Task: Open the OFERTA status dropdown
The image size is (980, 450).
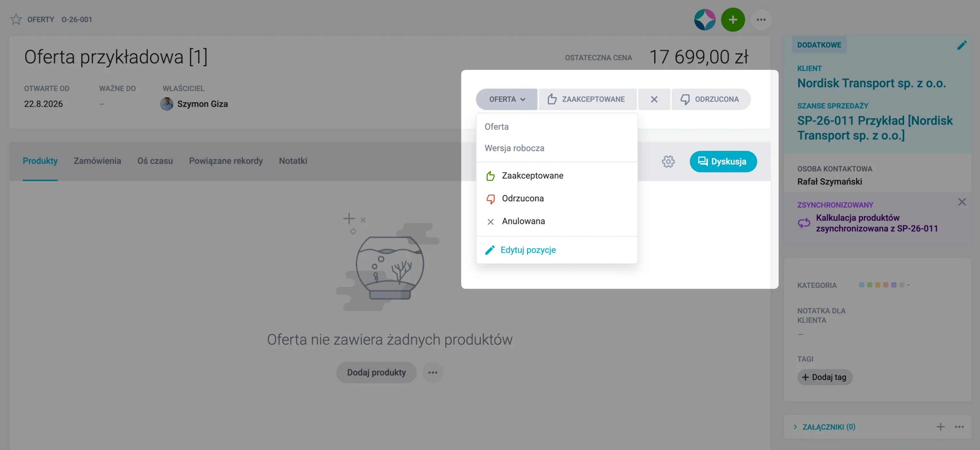Action: click(x=506, y=99)
